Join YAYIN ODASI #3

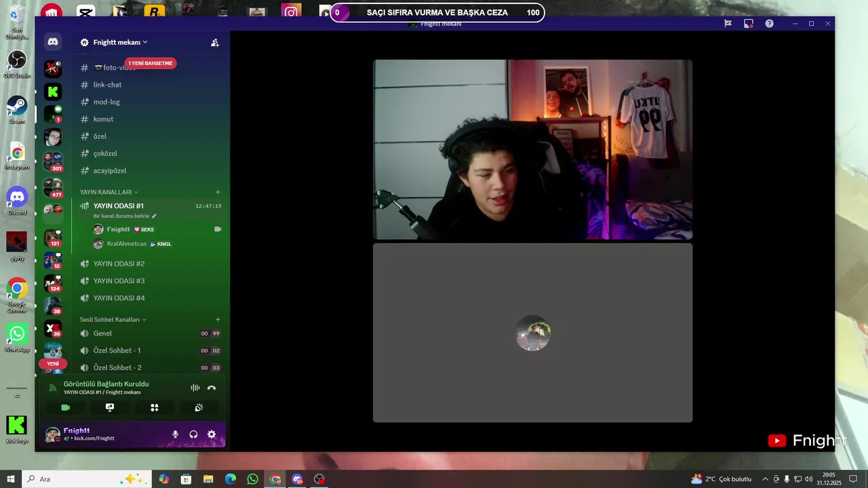pyautogui.click(x=150, y=281)
